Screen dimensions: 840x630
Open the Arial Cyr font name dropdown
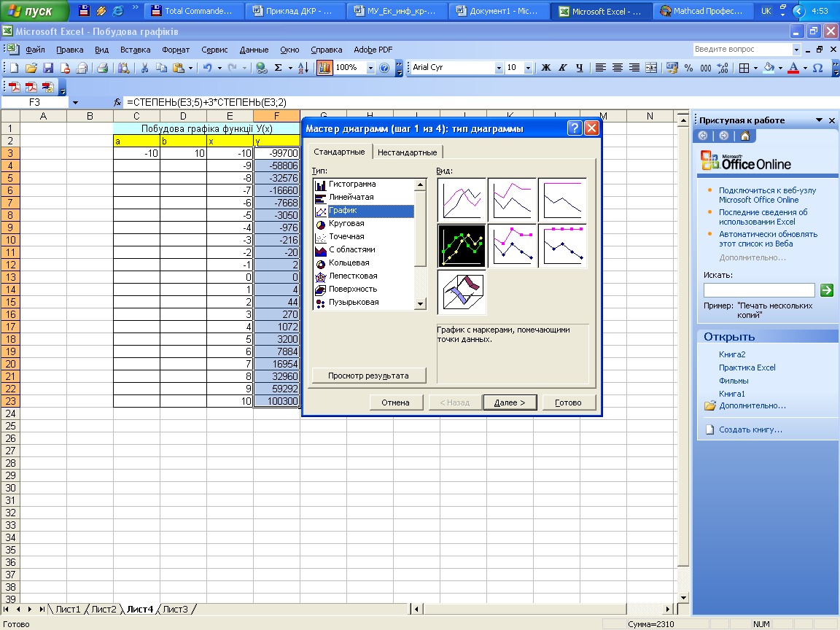tap(499, 68)
